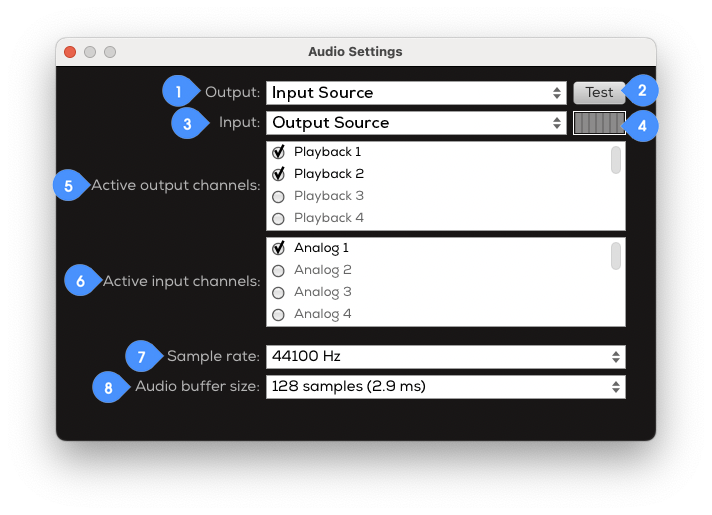Click the input level meter
The height and width of the screenshot is (515, 712).
pyautogui.click(x=599, y=123)
